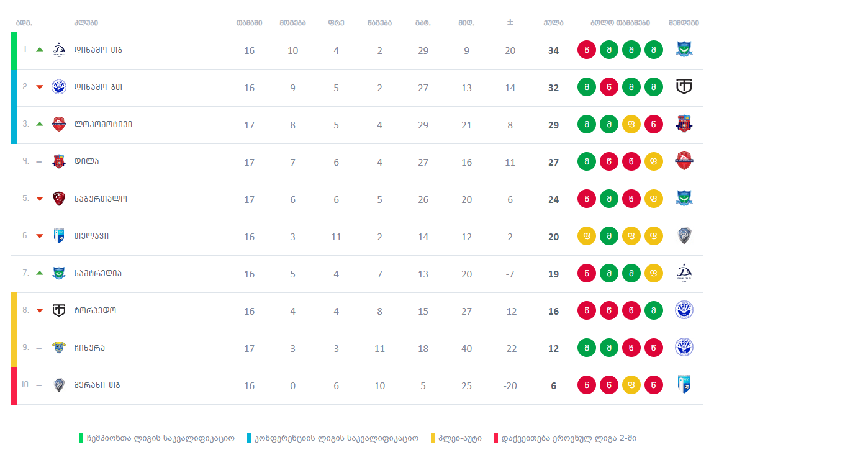Click next-opponent logo in the დინამო ბთ row
The image size is (868, 473).
(684, 87)
